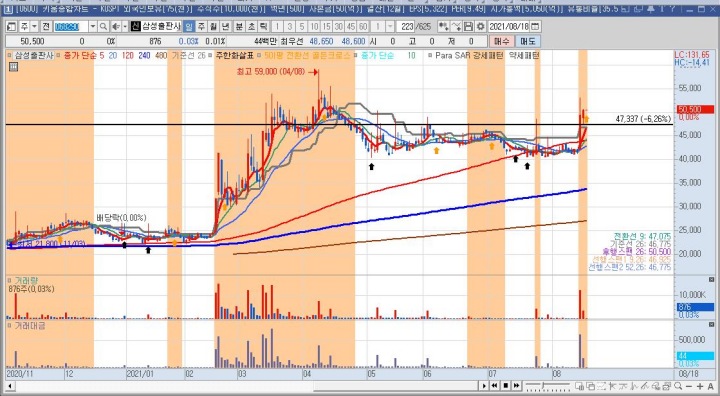
Task: Collapse the trading value panel corner button
Action: (x=711, y=325)
